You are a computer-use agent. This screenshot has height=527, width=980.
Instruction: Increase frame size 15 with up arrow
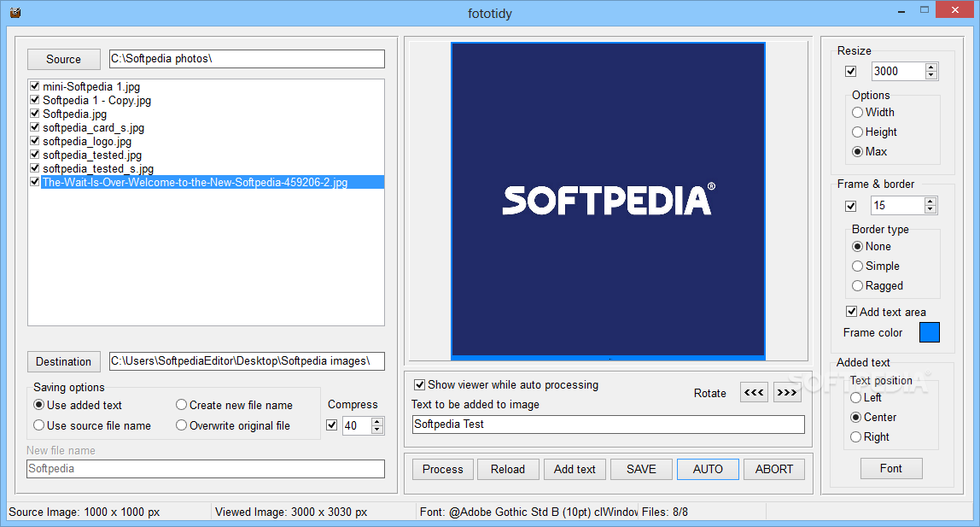click(x=930, y=202)
